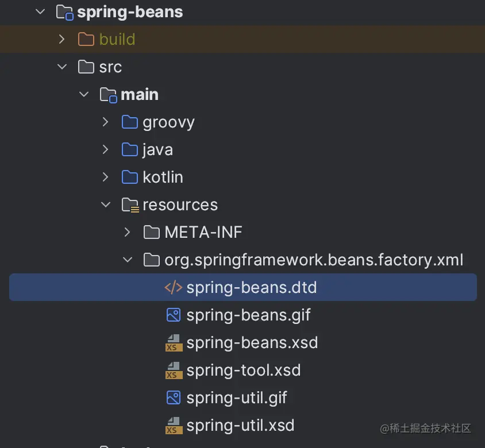Select the spring-util.xsd file
Viewport: 485px width, 448px height.
pos(240,426)
